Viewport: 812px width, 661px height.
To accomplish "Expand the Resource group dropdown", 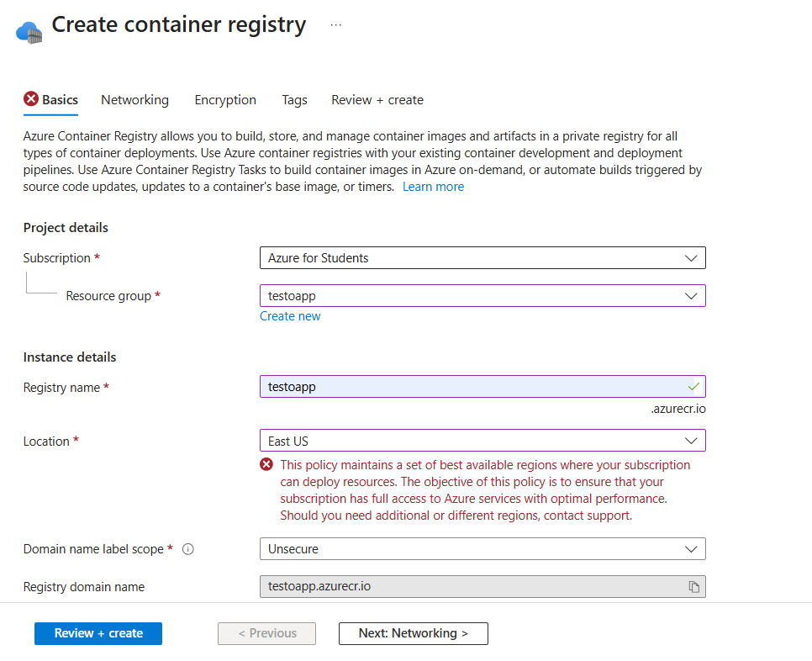I will pos(482,296).
